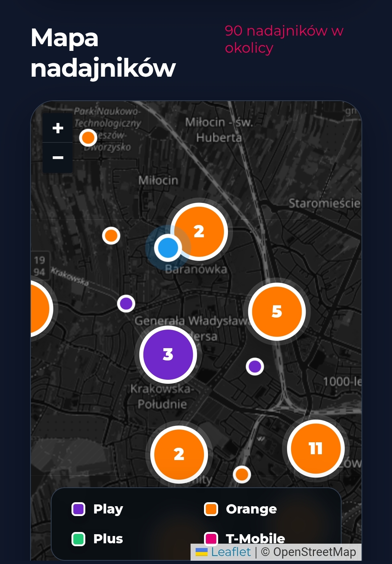
Task: Select single orange marker left of Baranówka
Action: tap(111, 235)
